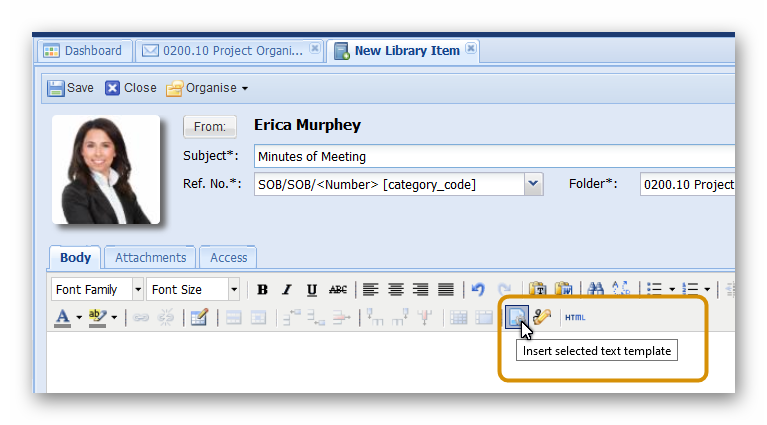Insert selected text template icon
The height and width of the screenshot is (425, 767).
point(517,317)
